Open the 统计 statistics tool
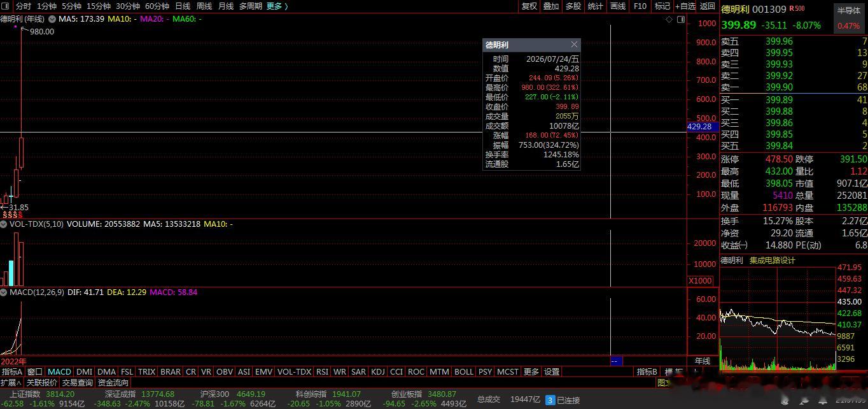The image size is (868, 409). coord(596,6)
